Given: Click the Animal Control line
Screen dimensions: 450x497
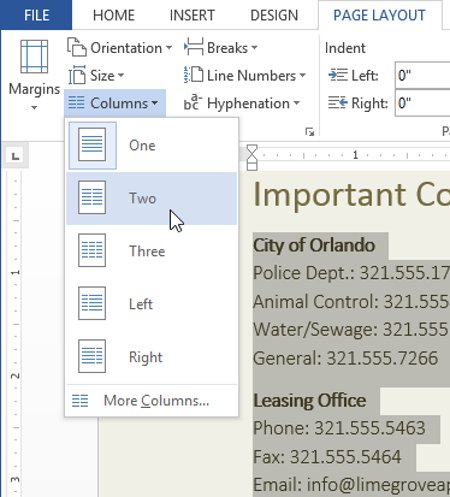Looking at the screenshot, I should tap(351, 302).
